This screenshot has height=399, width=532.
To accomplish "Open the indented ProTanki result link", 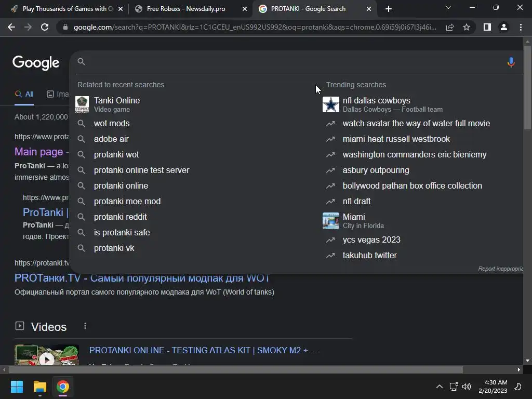I will [x=46, y=212].
